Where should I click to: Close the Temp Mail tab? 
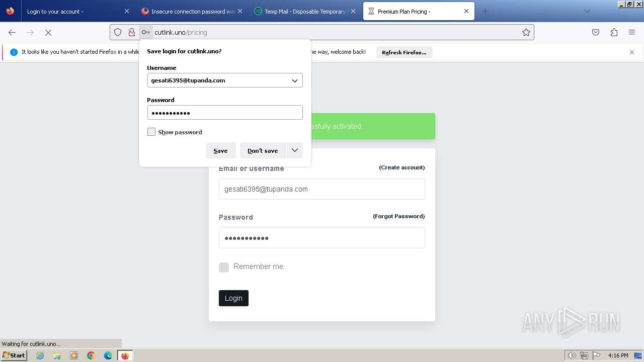(x=353, y=11)
